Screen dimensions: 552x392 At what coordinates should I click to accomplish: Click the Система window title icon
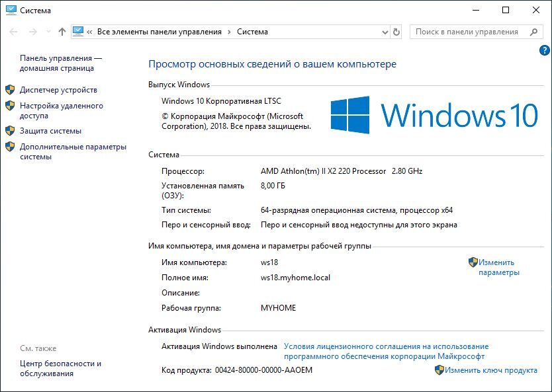coord(10,10)
